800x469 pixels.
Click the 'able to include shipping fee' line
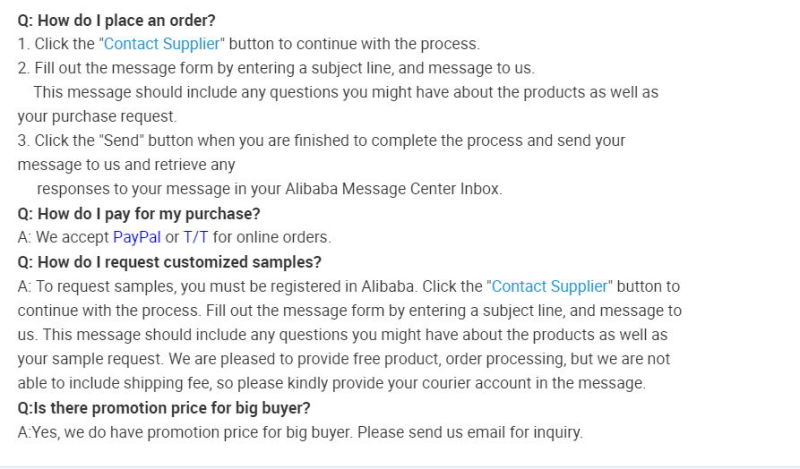click(332, 383)
